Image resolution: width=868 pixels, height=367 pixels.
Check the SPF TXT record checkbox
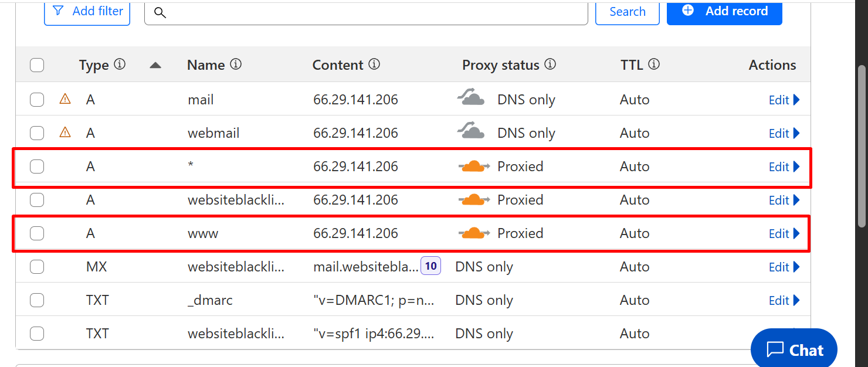37,334
